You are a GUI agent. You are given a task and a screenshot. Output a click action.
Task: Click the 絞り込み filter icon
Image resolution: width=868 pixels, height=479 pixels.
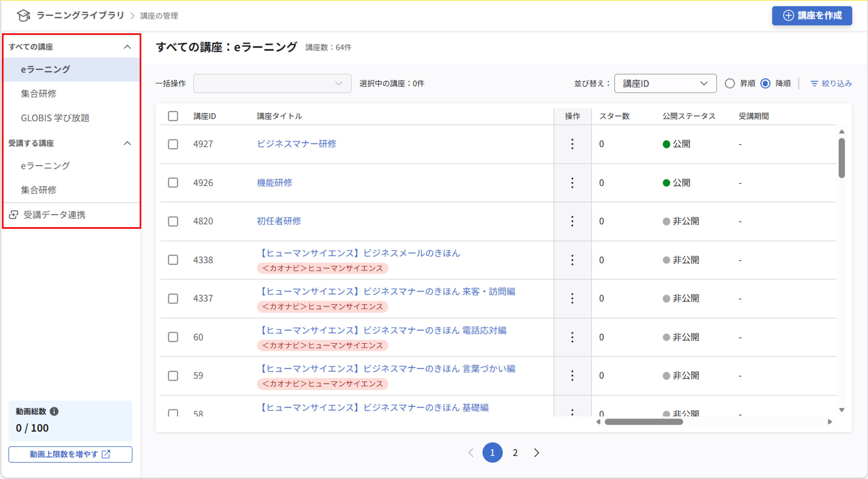tap(814, 84)
